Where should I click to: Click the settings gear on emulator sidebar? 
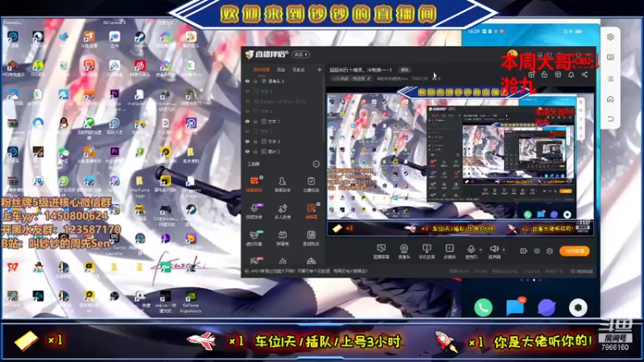point(610,37)
